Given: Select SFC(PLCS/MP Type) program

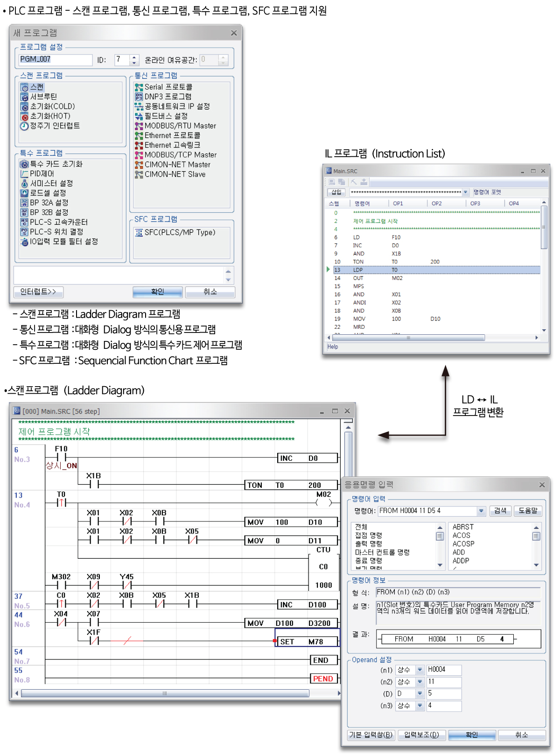Looking at the screenshot, I should pyautogui.click(x=175, y=232).
